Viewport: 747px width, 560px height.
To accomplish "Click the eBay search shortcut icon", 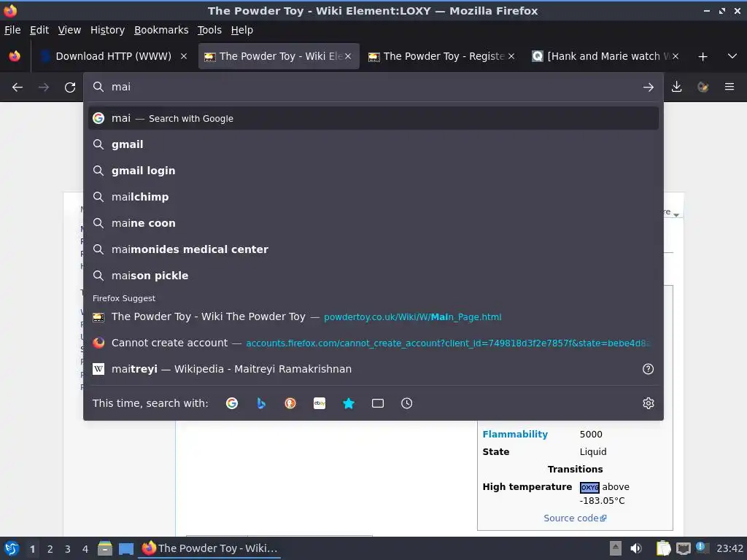I will [x=320, y=403].
